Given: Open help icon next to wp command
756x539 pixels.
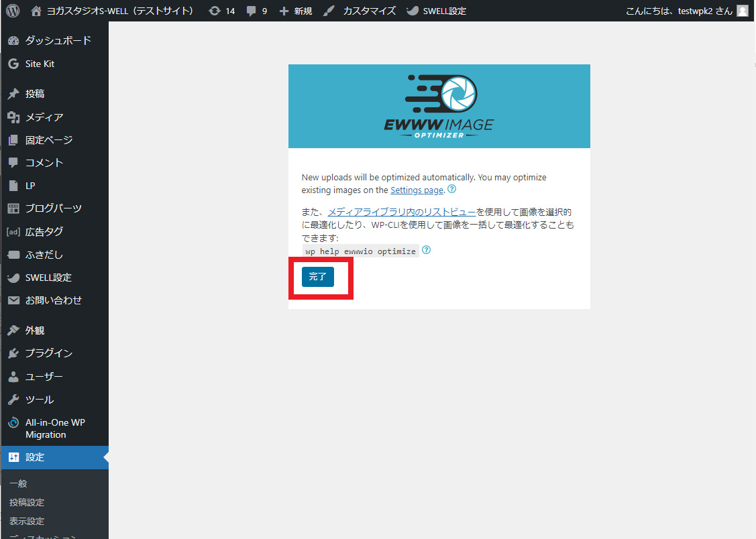Looking at the screenshot, I should coord(426,249).
